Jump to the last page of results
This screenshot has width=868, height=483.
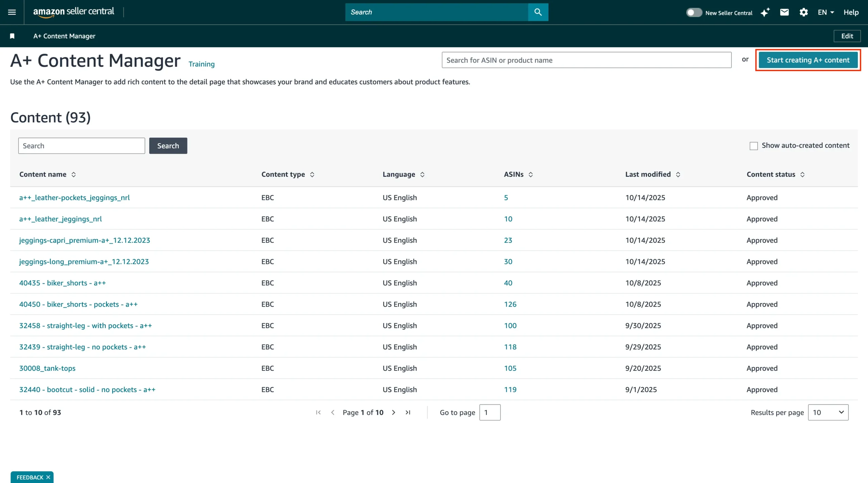pyautogui.click(x=408, y=412)
